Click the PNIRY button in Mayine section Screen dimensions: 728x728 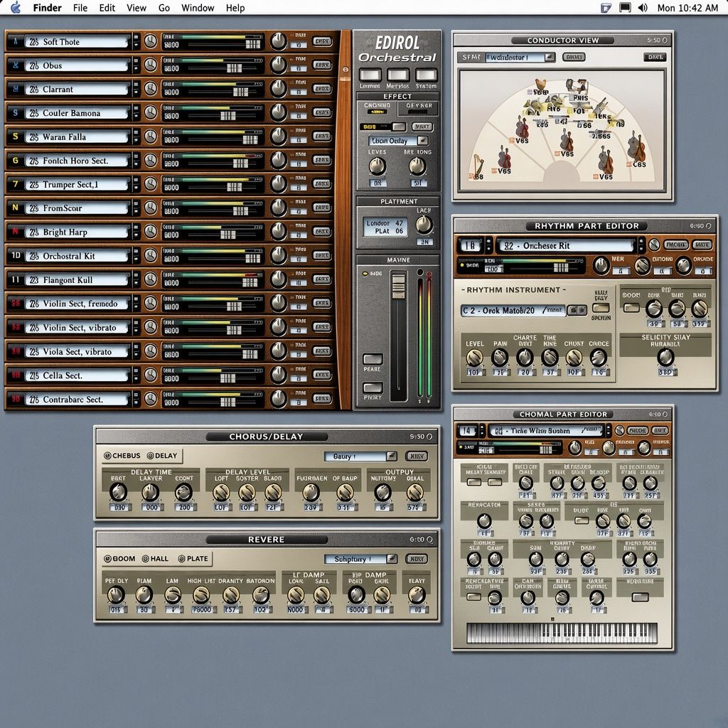pos(373,387)
